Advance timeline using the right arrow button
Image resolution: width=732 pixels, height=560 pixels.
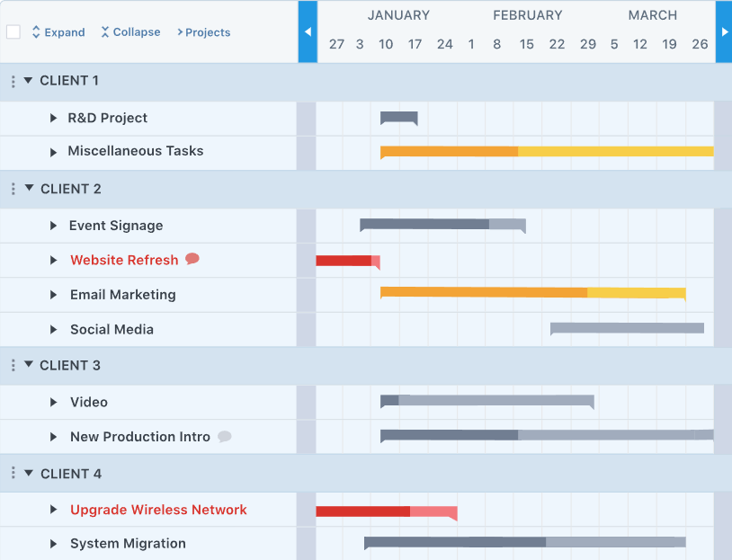tap(724, 31)
